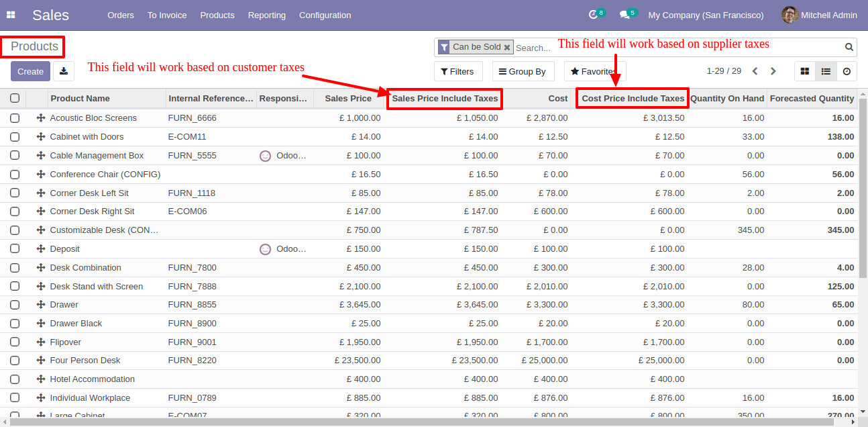Sort by Product Name column header

tap(80, 99)
